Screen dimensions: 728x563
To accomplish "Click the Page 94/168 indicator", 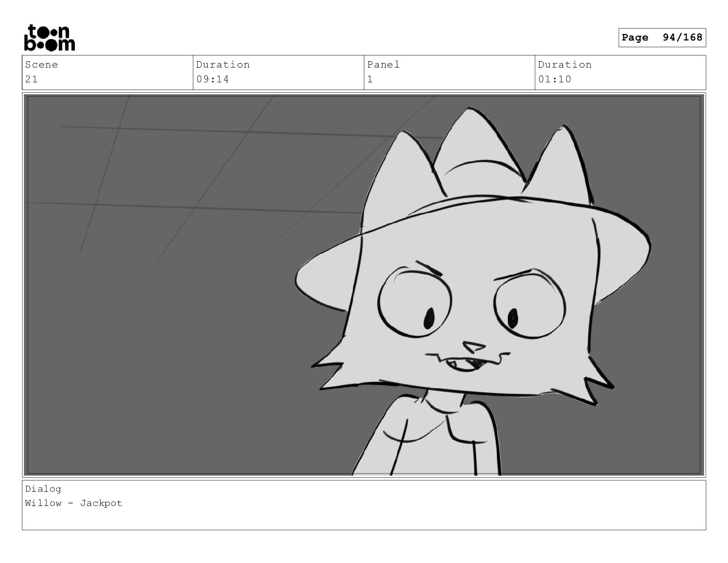I will coord(662,38).
